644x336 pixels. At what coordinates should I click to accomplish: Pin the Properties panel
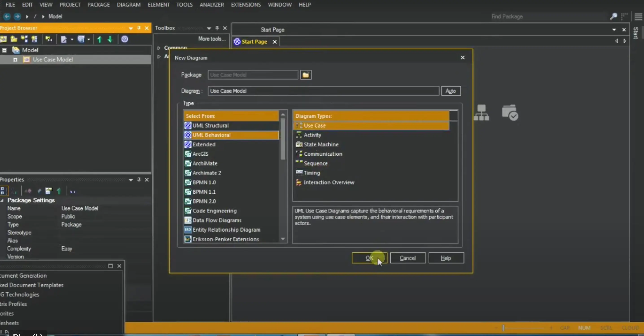pyautogui.click(x=139, y=179)
